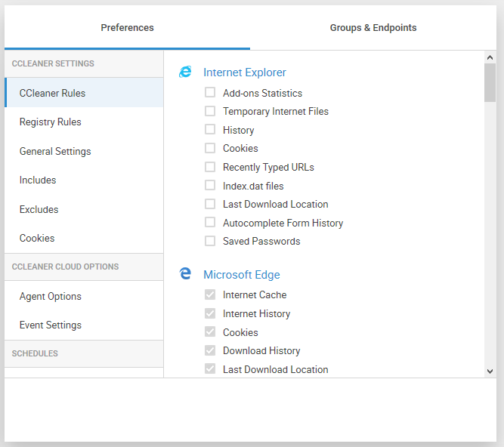
Task: Open the Includes settings page
Action: point(38,180)
